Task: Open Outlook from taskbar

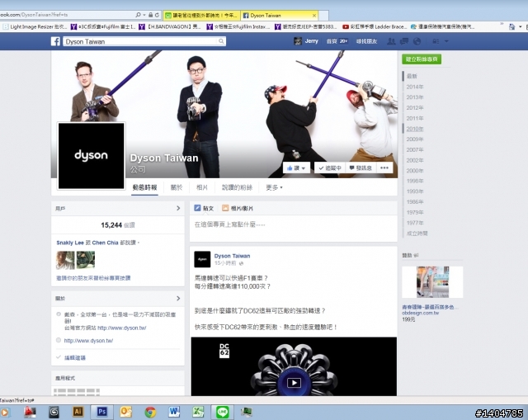Action: (x=125, y=412)
